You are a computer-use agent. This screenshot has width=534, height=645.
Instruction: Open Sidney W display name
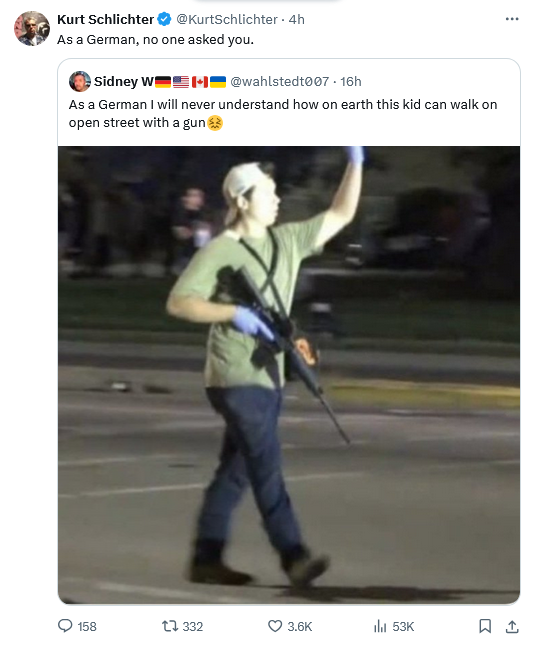coord(124,81)
